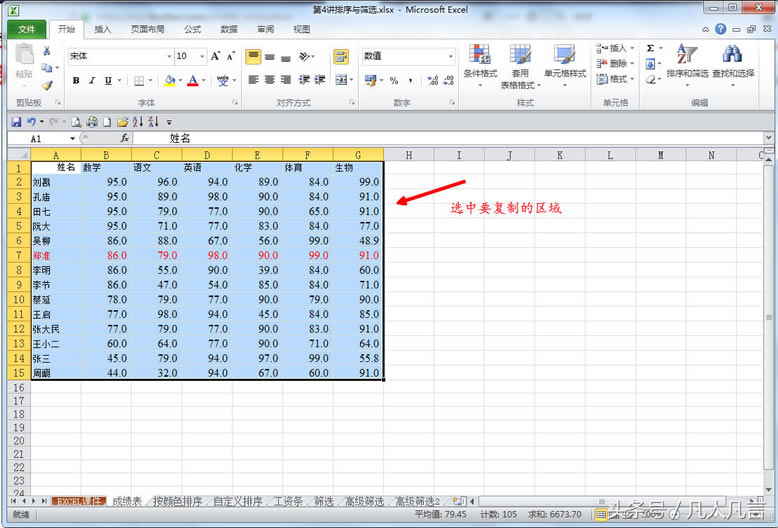This screenshot has height=528, width=778.
Task: Expand the Name Box dropdown arrow
Action: (x=72, y=138)
